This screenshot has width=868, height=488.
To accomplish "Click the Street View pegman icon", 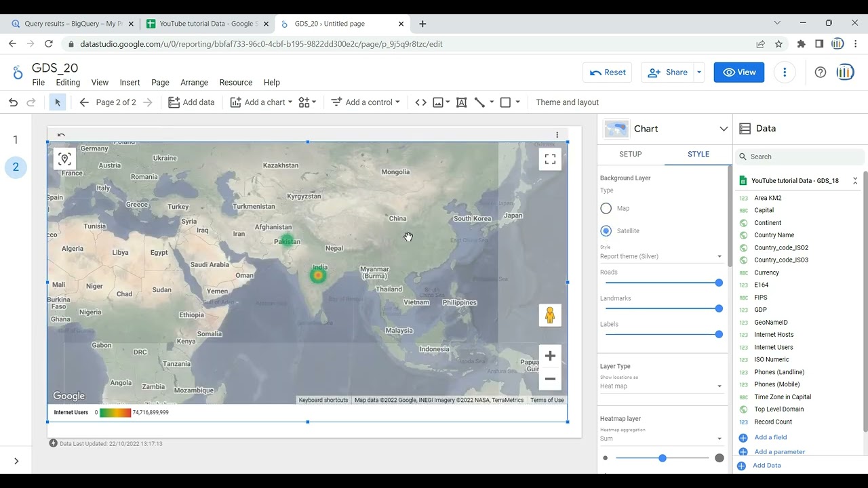I will pos(550,315).
